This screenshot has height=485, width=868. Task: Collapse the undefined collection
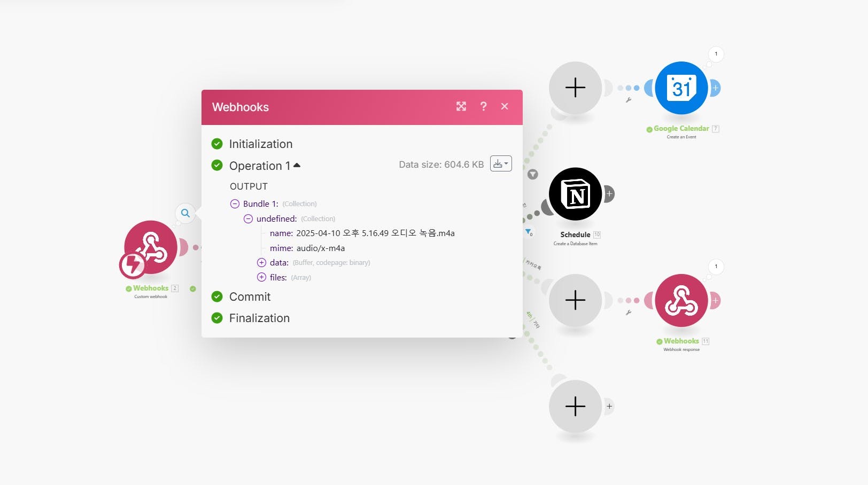click(x=248, y=218)
